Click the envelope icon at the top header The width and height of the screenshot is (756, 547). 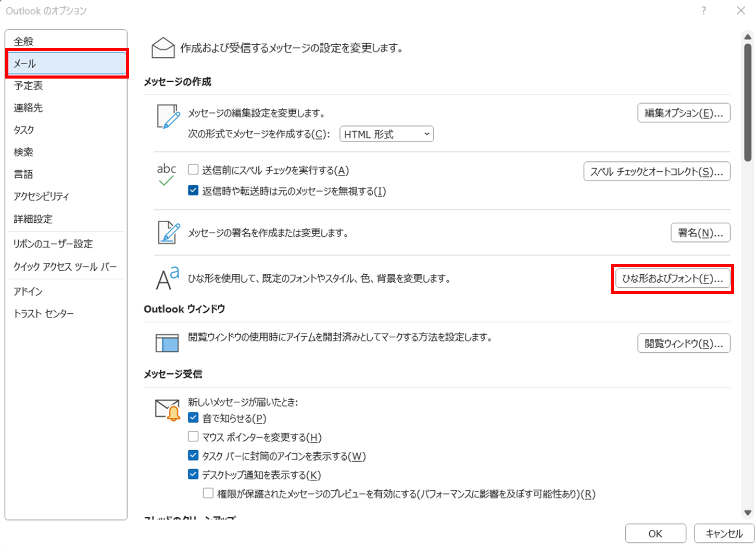pyautogui.click(x=163, y=48)
